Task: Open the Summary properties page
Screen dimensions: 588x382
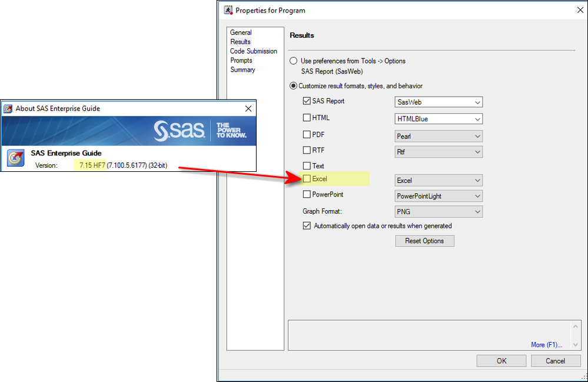Action: (242, 69)
